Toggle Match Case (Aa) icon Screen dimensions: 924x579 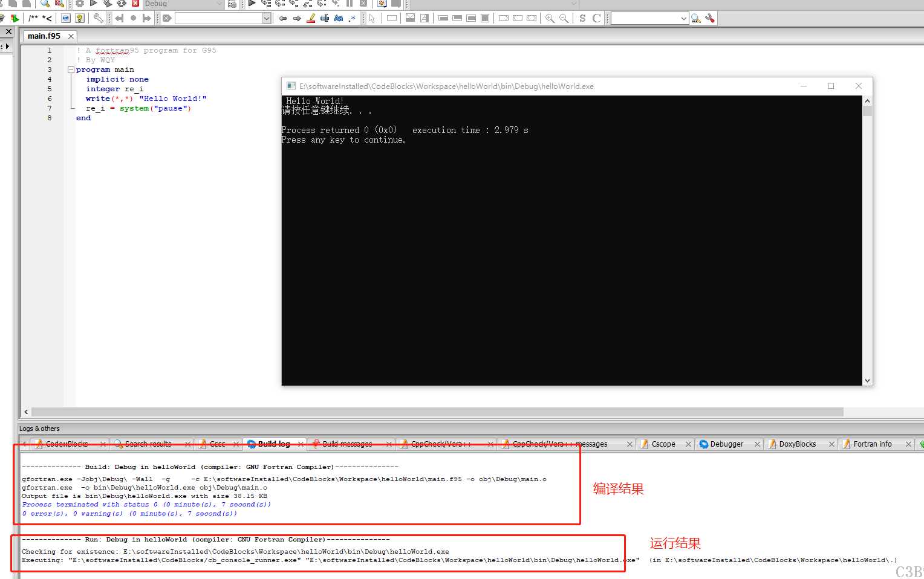pos(339,18)
